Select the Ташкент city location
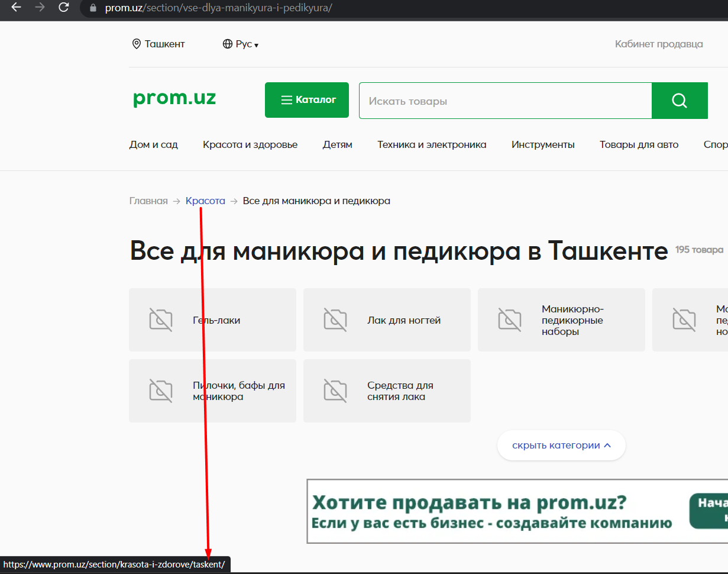Viewport: 728px width, 574px height. [158, 44]
